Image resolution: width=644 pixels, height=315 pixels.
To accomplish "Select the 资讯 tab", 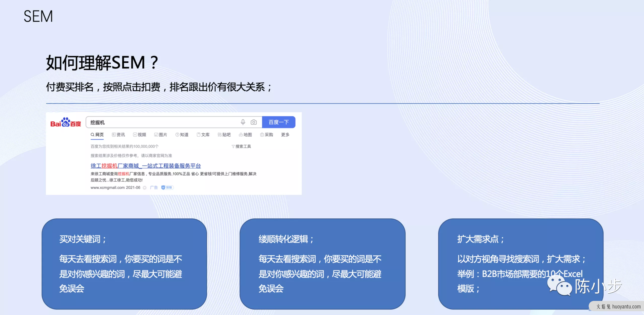I will pos(118,135).
